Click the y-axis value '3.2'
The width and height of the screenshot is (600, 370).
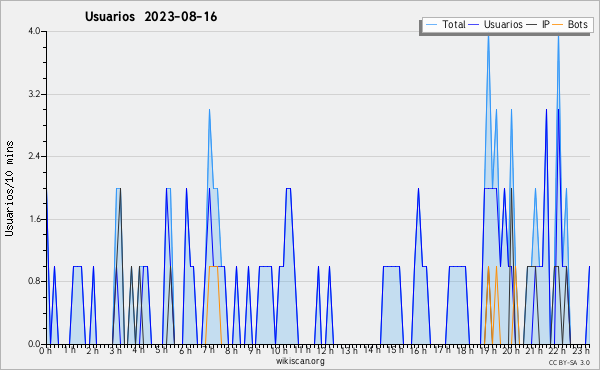(x=34, y=94)
